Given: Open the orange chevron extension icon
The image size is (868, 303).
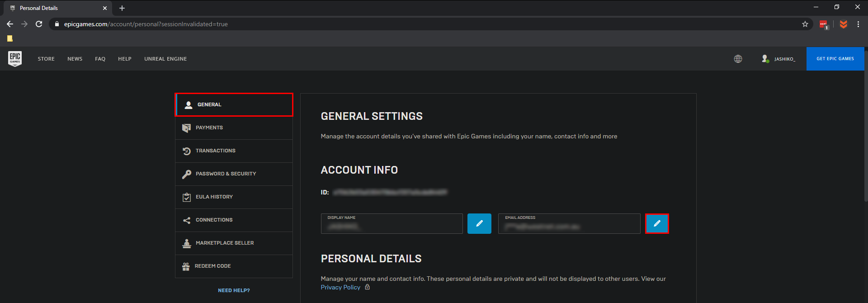Looking at the screenshot, I should tap(843, 24).
